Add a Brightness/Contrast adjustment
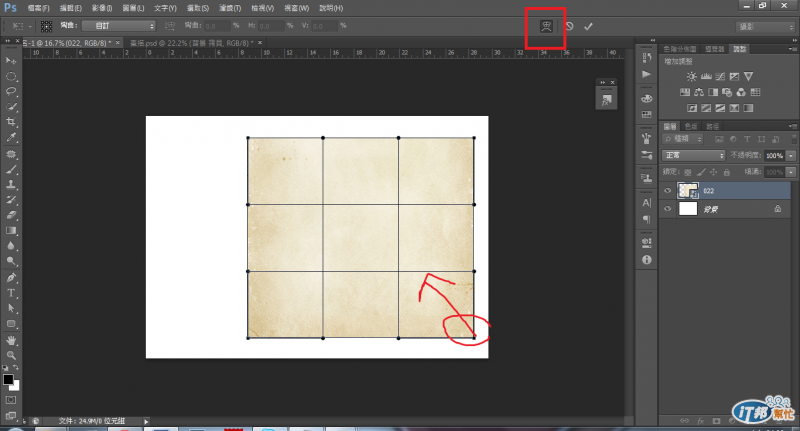The height and width of the screenshot is (431, 800). click(x=691, y=77)
